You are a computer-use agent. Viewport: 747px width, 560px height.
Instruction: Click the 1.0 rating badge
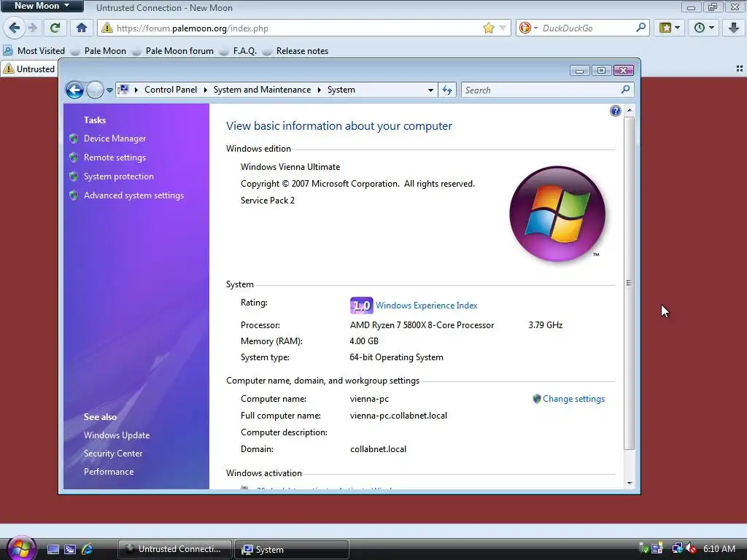click(361, 306)
